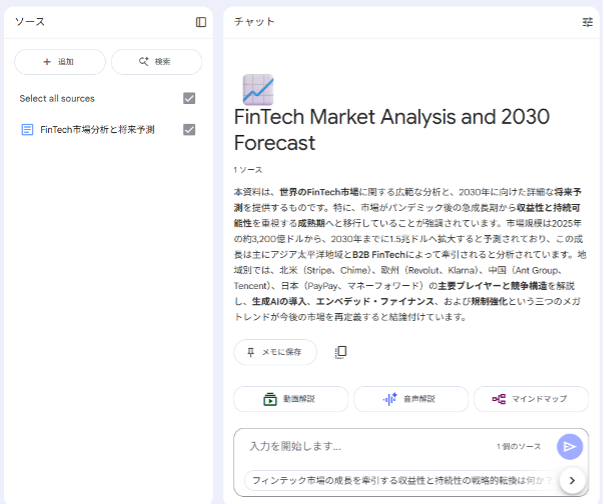
Task: Click the chat input field
Action: tap(360, 446)
